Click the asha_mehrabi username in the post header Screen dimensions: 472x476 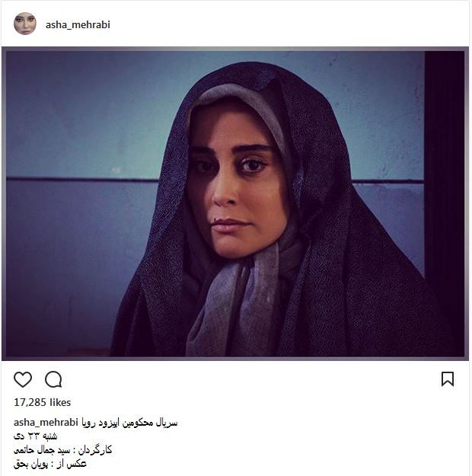(x=78, y=24)
